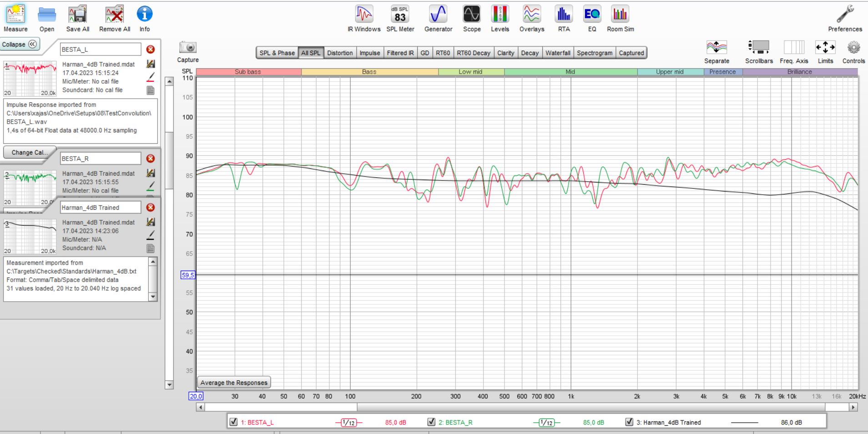Separate the traces on the graph
The height and width of the screenshot is (434, 868).
click(x=717, y=52)
